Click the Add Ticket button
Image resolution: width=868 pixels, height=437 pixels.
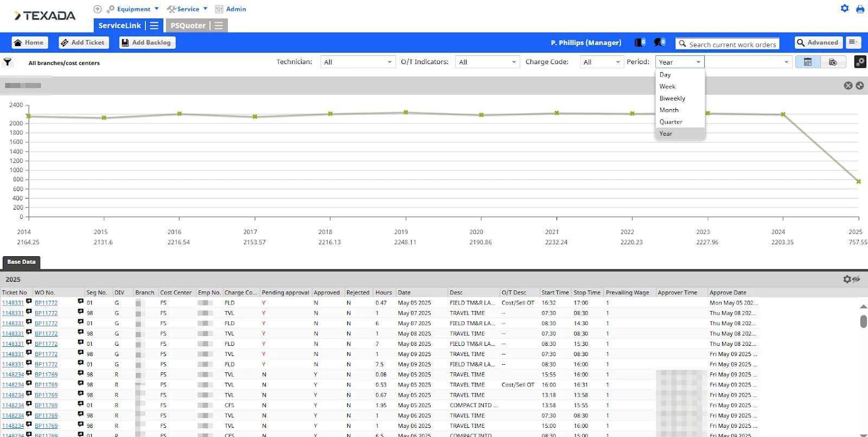[x=83, y=42]
